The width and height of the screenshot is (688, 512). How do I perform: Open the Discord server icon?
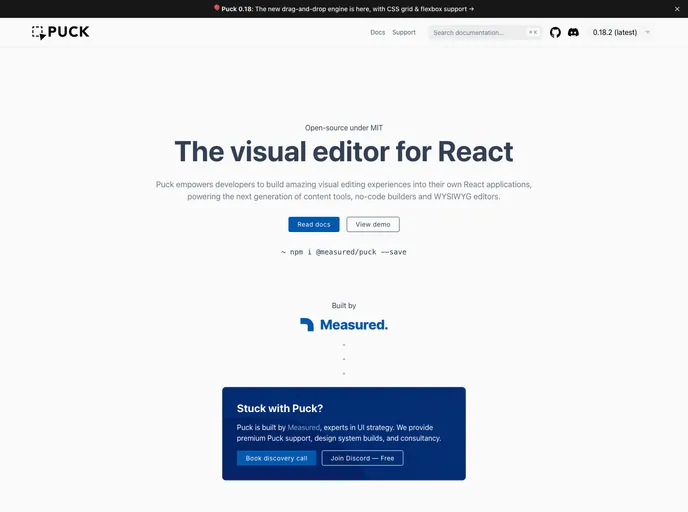coord(573,32)
